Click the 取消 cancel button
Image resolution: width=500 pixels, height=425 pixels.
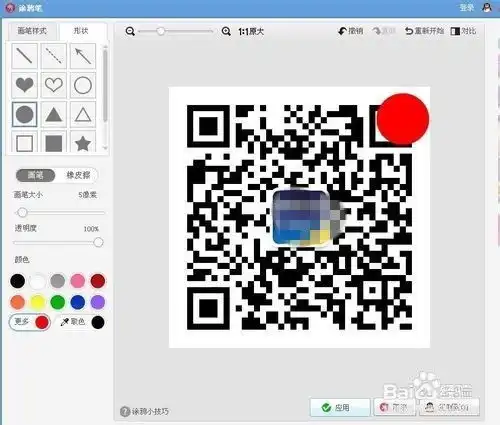(394, 407)
